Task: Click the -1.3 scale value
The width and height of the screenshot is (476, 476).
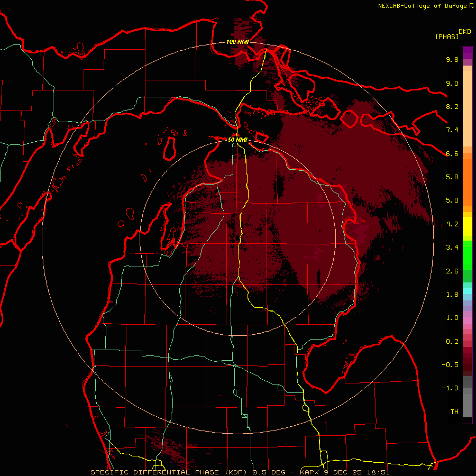Action: click(x=450, y=388)
